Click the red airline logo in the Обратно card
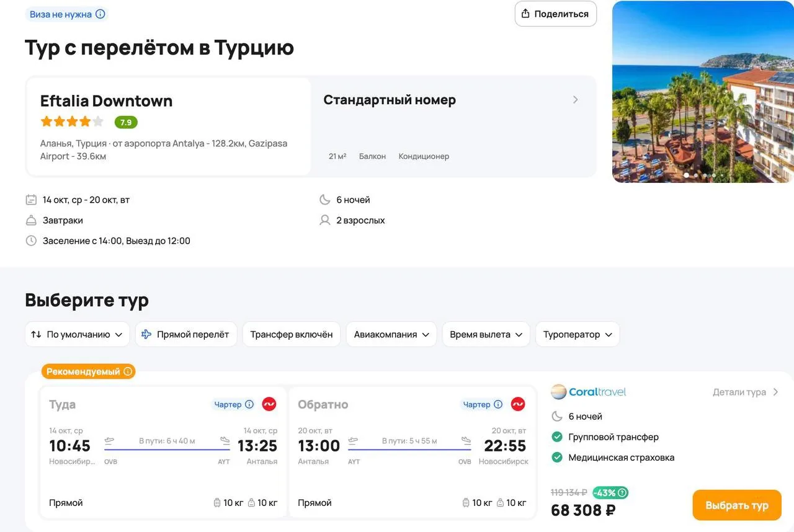The height and width of the screenshot is (532, 794). pyautogui.click(x=518, y=404)
